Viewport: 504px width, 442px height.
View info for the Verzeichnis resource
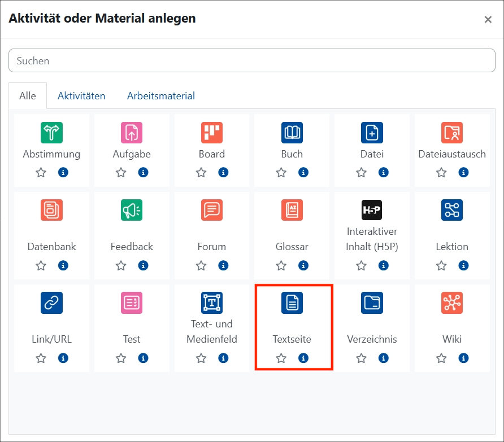pyautogui.click(x=384, y=358)
